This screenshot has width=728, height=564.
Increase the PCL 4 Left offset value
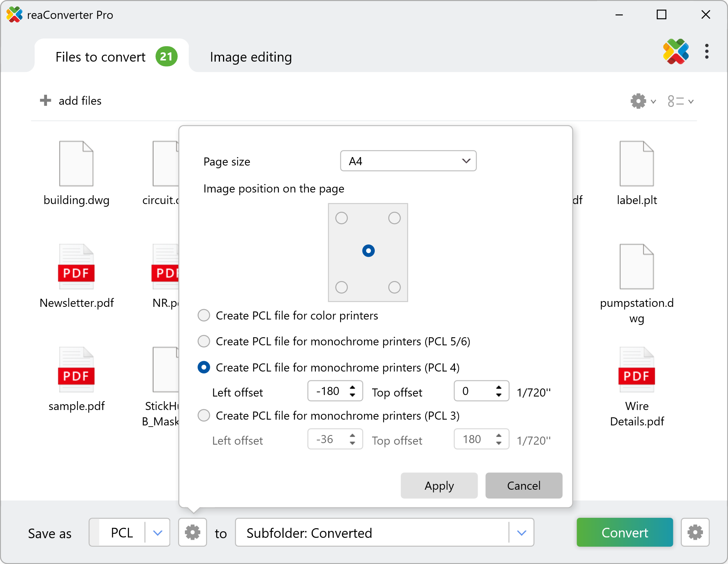(352, 387)
